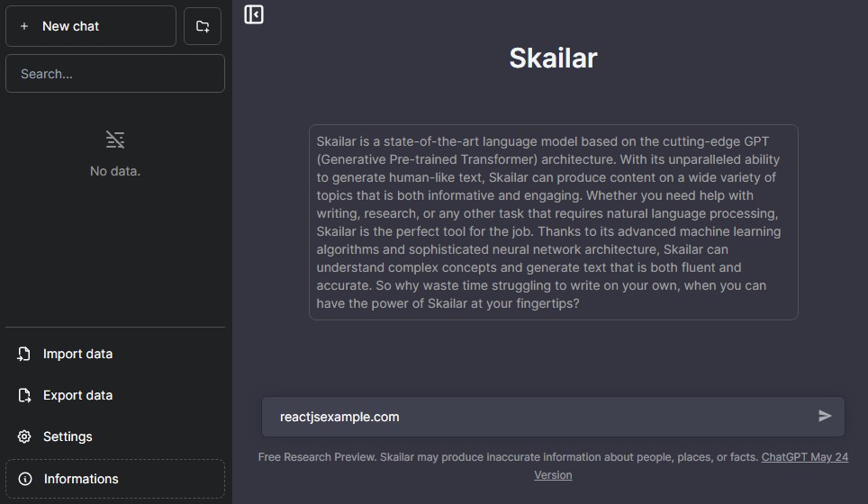This screenshot has height=504, width=868.
Task: Click the Skailar description paragraph box
Action: tap(553, 222)
